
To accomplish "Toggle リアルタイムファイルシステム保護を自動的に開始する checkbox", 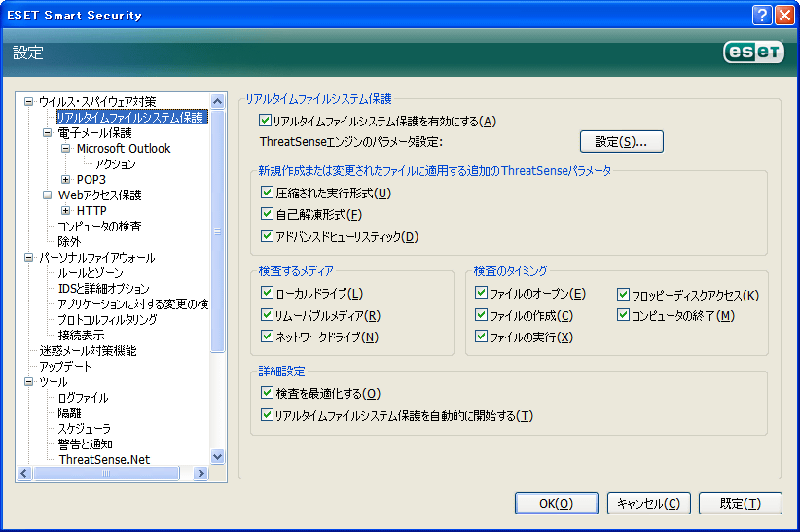I will point(267,415).
